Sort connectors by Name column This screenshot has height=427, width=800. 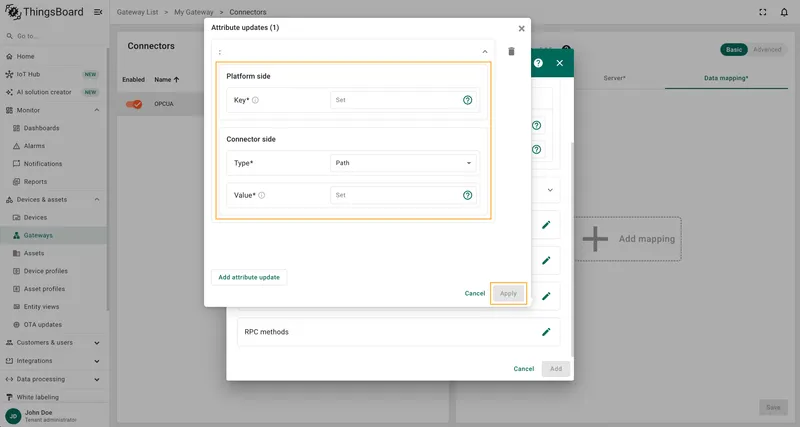167,80
